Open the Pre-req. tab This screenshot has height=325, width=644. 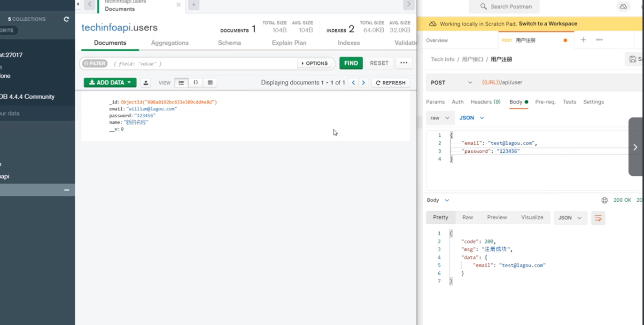545,102
